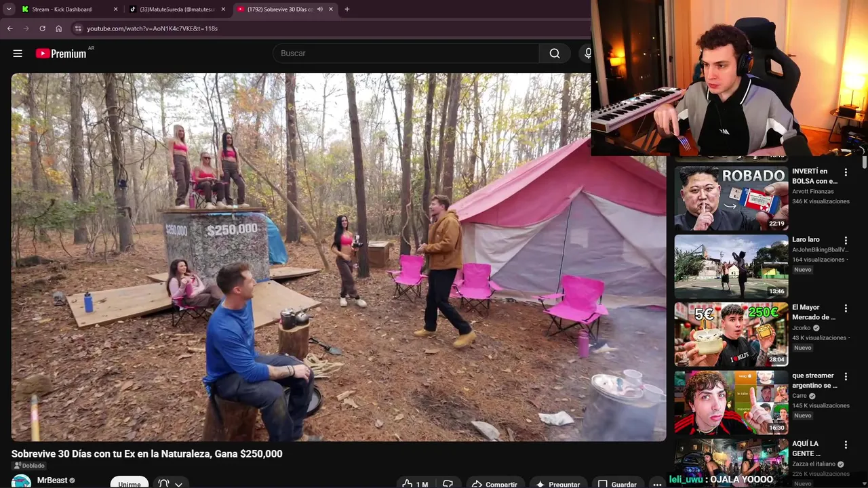Visit Zazza el italiano channel name
Viewport: 868px width, 488px height.
[x=814, y=464]
